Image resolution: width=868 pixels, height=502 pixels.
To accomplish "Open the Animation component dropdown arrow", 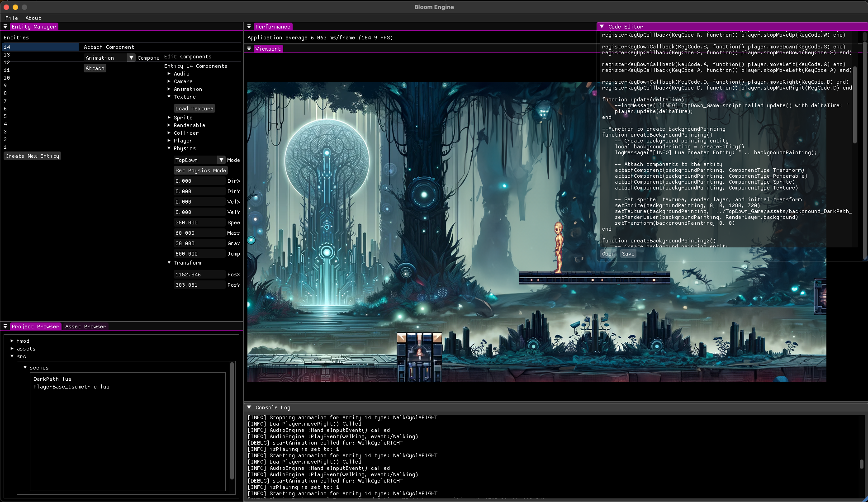I will click(x=131, y=58).
